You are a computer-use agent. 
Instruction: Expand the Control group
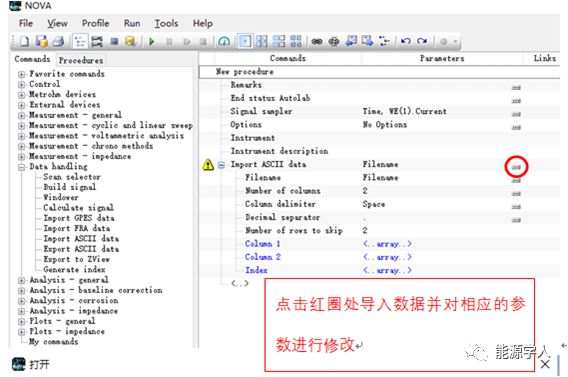click(x=22, y=84)
